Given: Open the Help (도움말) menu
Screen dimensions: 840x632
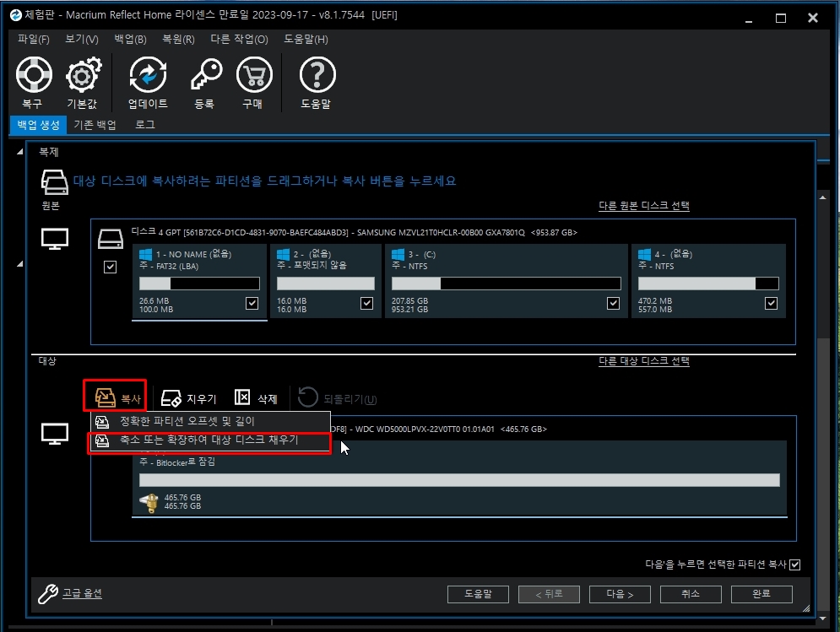Looking at the screenshot, I should (306, 39).
